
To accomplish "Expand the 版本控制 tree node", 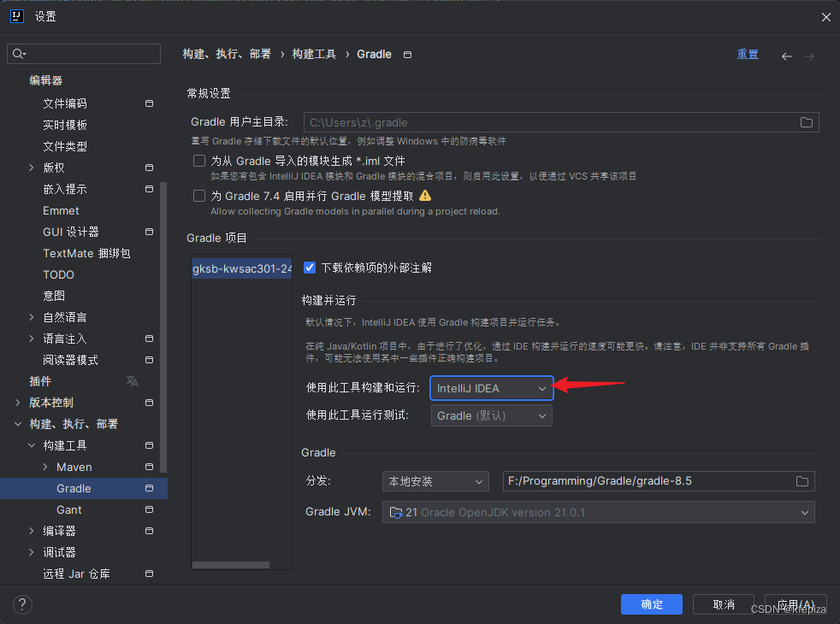I will 18,403.
